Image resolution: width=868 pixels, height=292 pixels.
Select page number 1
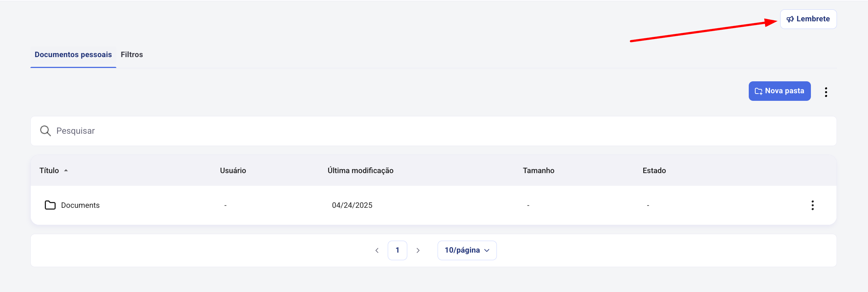397,250
